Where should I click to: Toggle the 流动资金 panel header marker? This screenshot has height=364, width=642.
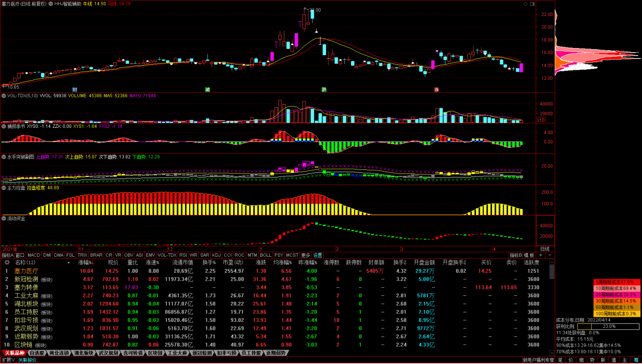point(4,219)
